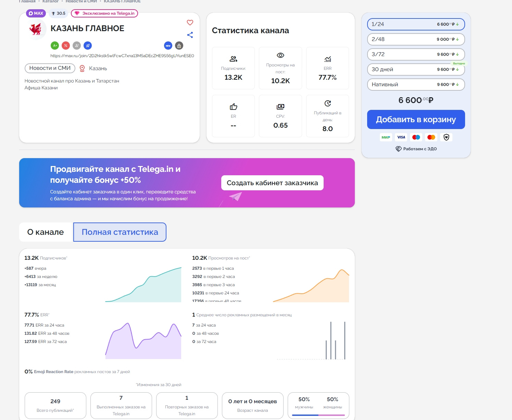
Task: Click the Работаем с ЭДО text
Action: pyautogui.click(x=420, y=149)
